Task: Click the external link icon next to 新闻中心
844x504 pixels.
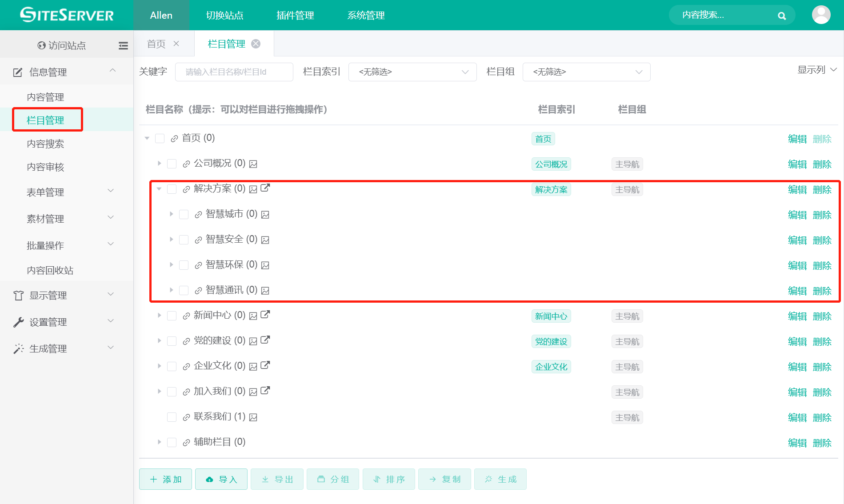Action: [265, 314]
